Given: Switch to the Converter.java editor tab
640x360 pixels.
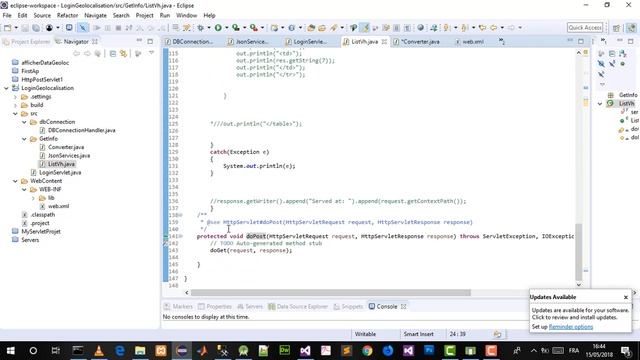Looking at the screenshot, I should coord(420,42).
